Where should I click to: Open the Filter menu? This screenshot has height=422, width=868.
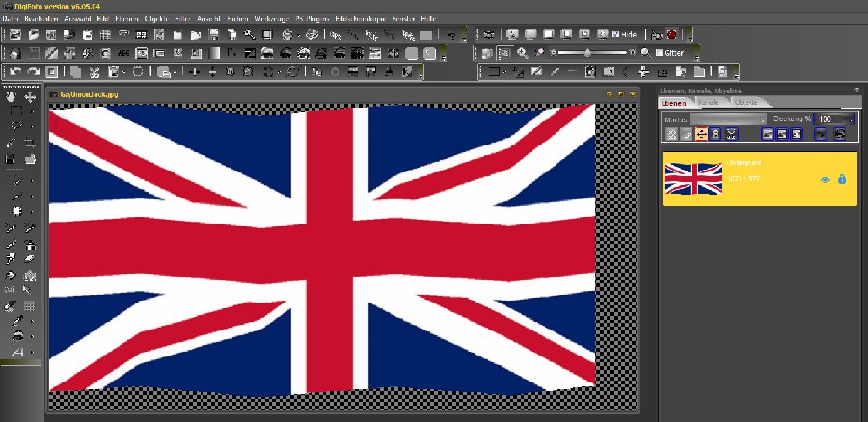pyautogui.click(x=182, y=18)
